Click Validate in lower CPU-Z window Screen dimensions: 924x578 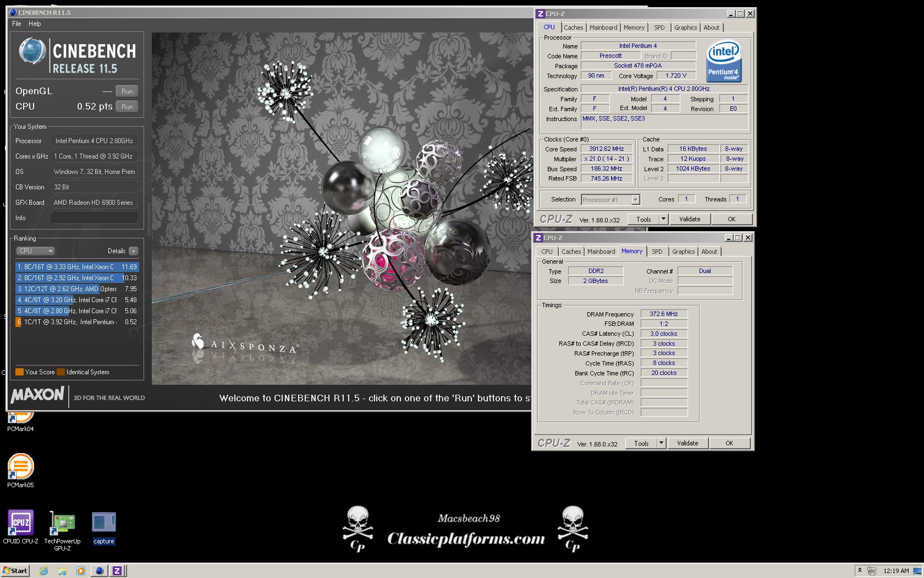(687, 443)
